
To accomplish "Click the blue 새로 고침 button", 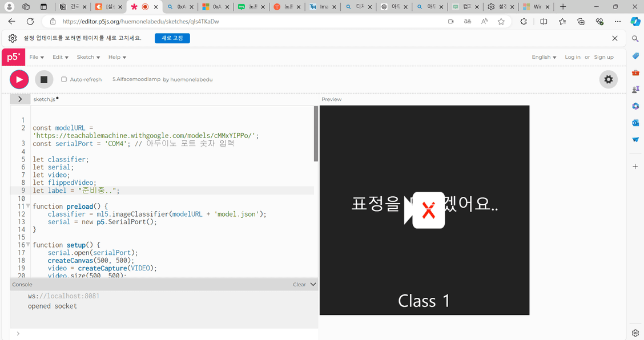I will [172, 38].
